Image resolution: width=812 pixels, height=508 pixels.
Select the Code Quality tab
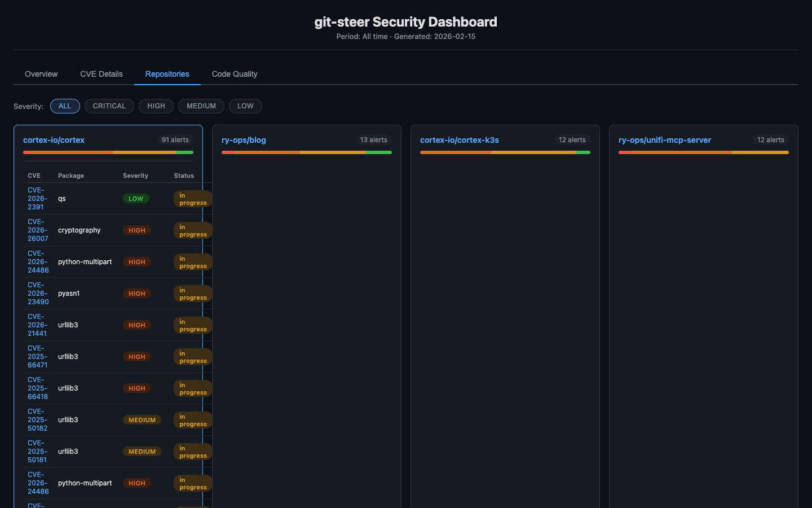235,74
